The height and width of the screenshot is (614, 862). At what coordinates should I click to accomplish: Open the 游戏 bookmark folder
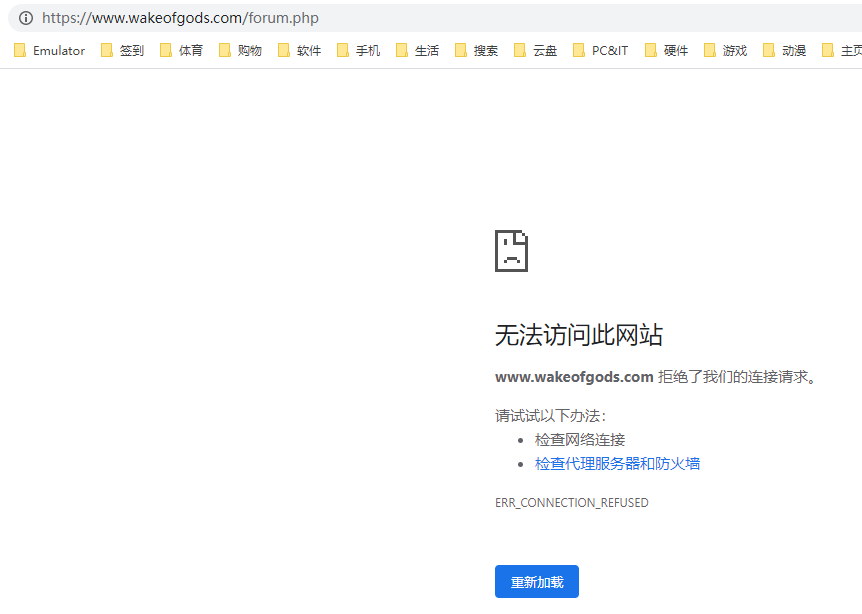[726, 51]
